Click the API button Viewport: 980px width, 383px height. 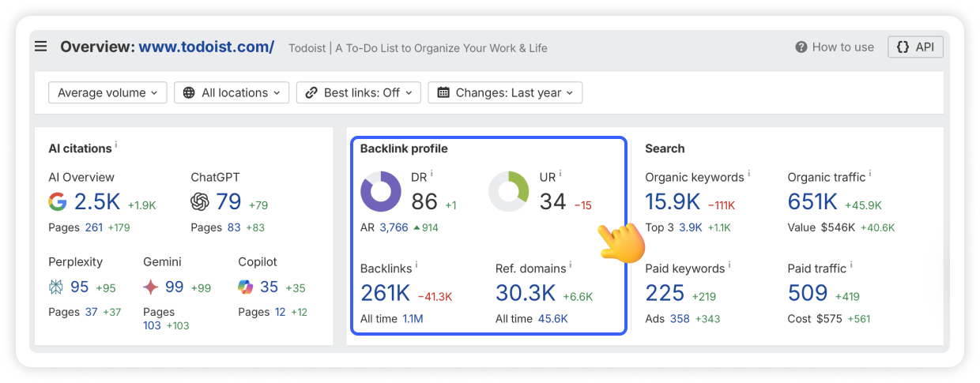click(x=915, y=47)
